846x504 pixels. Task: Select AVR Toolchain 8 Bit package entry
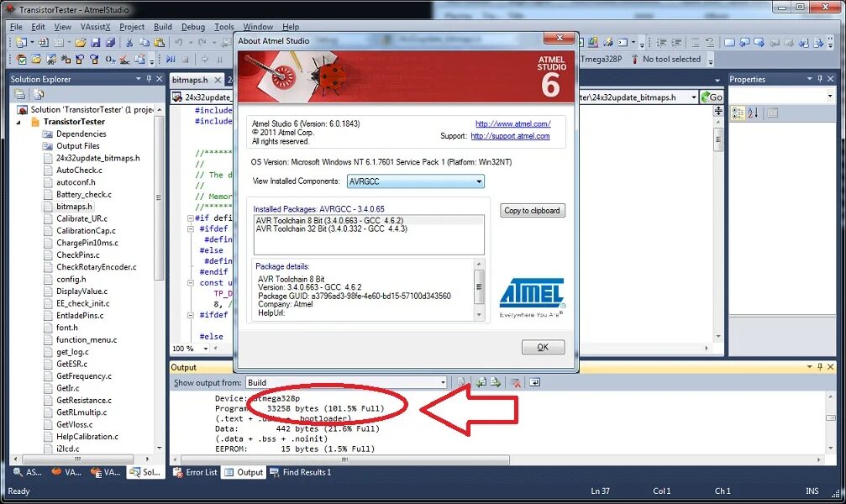tap(329, 220)
